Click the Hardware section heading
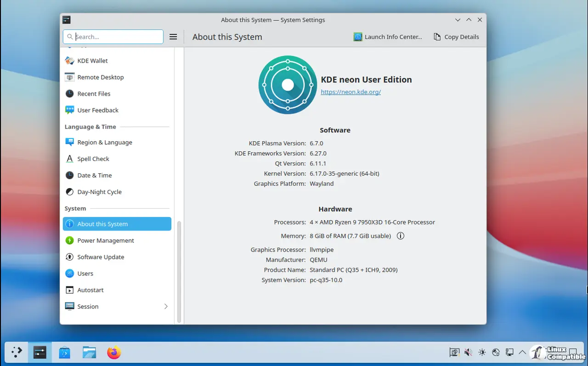Image resolution: width=588 pixels, height=366 pixels. [x=335, y=209]
